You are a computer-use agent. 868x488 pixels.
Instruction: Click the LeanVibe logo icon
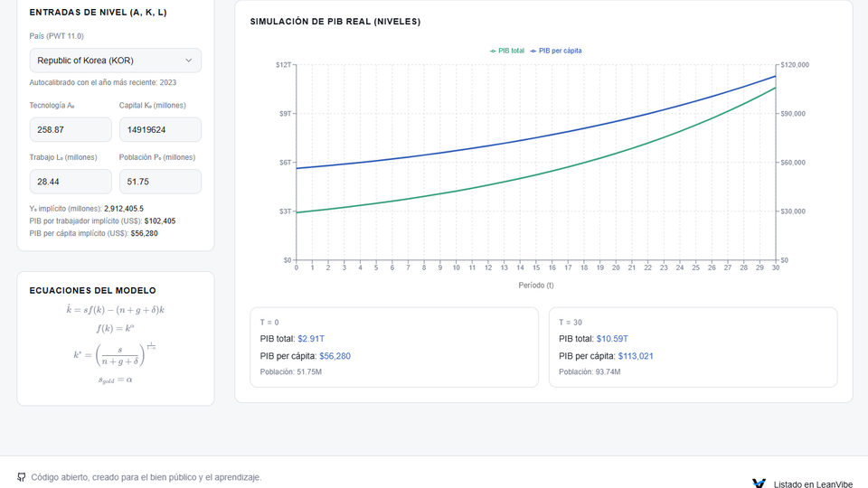tap(759, 483)
